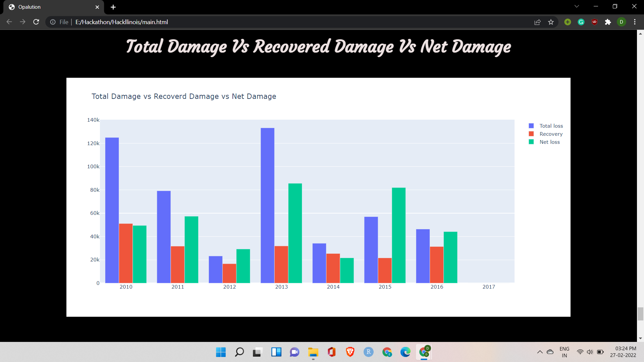The image size is (644, 362).
Task: Click the Grammarly extension icon
Action: (x=581, y=22)
